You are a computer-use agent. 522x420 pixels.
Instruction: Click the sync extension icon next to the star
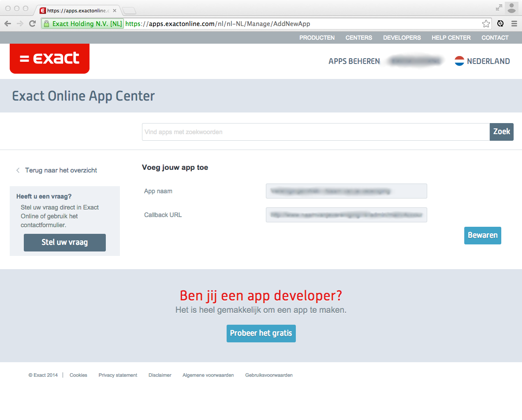tap(500, 24)
